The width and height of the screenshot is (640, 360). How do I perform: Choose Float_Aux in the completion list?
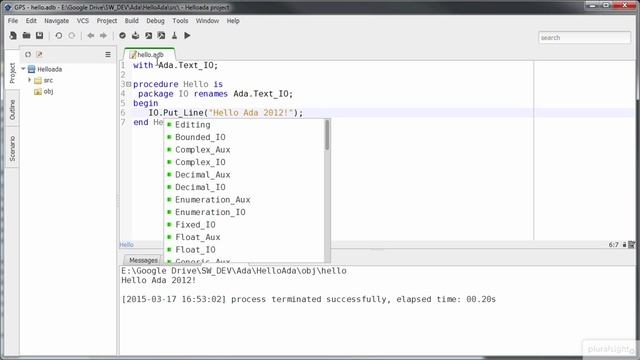point(244,237)
